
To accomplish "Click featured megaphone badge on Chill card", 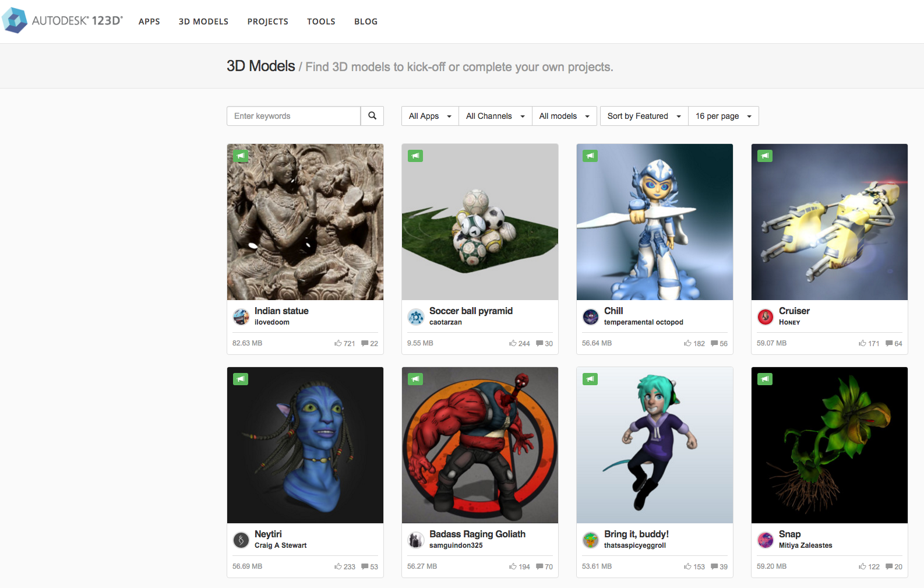I will [x=590, y=156].
